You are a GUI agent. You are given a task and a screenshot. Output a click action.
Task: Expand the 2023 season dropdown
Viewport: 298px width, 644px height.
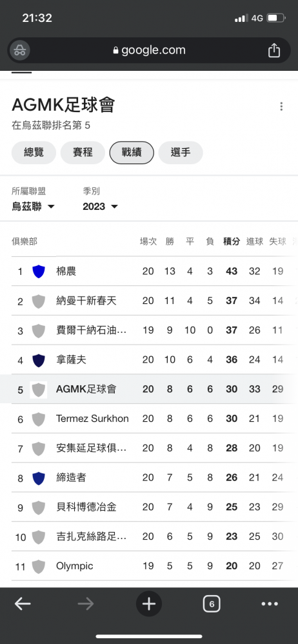click(100, 206)
